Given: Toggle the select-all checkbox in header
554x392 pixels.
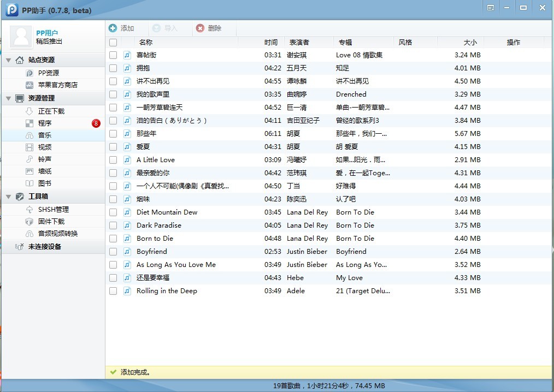Looking at the screenshot, I should (x=113, y=42).
